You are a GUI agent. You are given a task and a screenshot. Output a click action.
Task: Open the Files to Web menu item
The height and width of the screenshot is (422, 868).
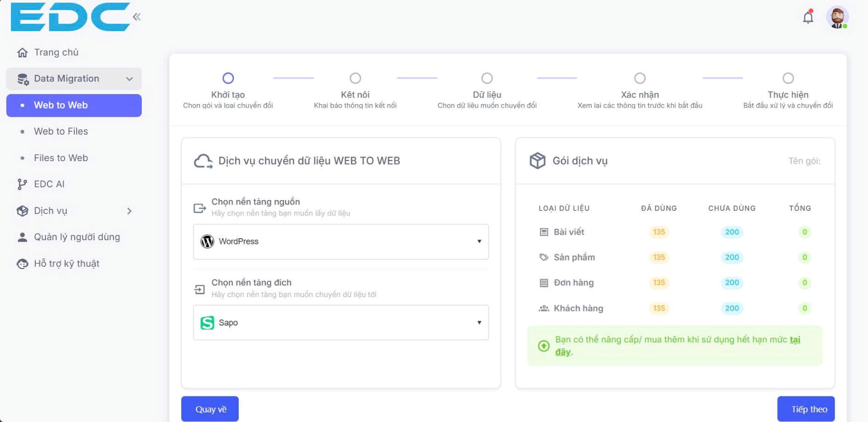click(x=61, y=158)
